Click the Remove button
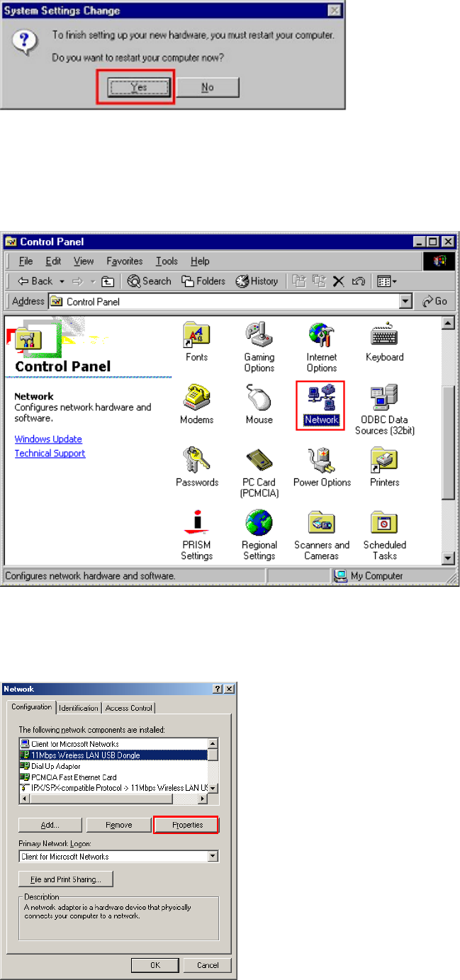The height and width of the screenshot is (980, 460). coord(117,825)
